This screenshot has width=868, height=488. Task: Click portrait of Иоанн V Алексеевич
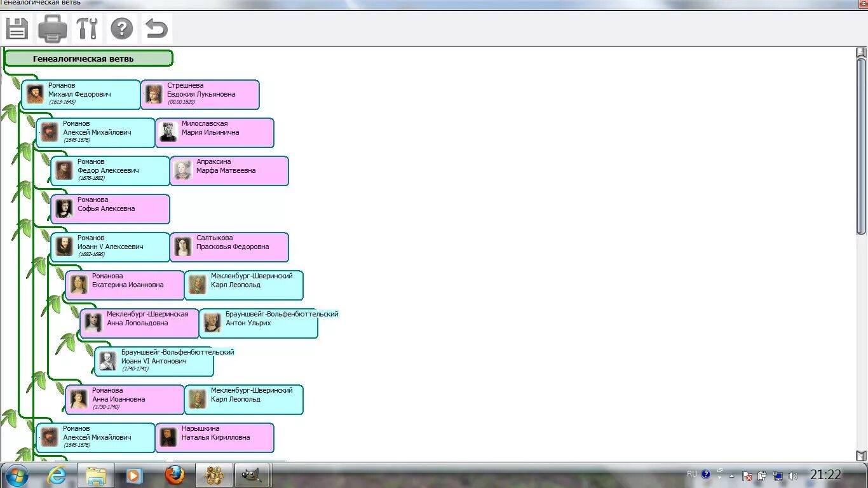[64, 247]
